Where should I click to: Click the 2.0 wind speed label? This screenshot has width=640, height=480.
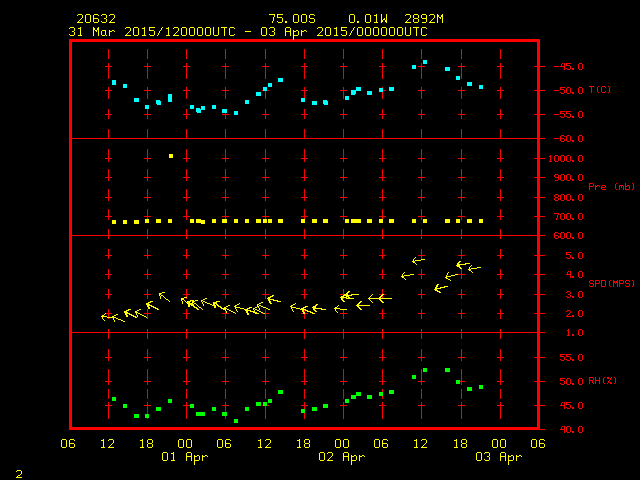(x=574, y=313)
